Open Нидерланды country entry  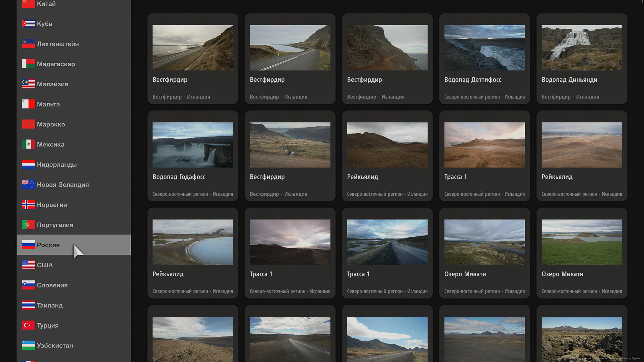click(x=74, y=164)
